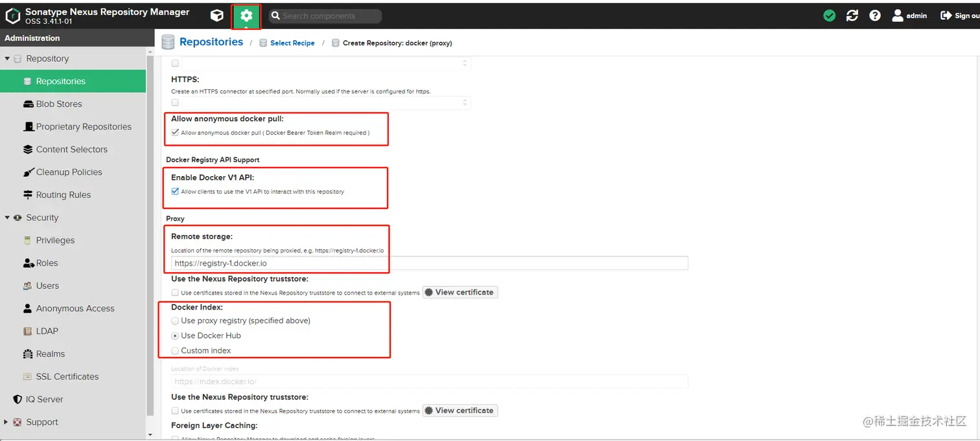Open LDAP in the sidebar

(x=73, y=331)
